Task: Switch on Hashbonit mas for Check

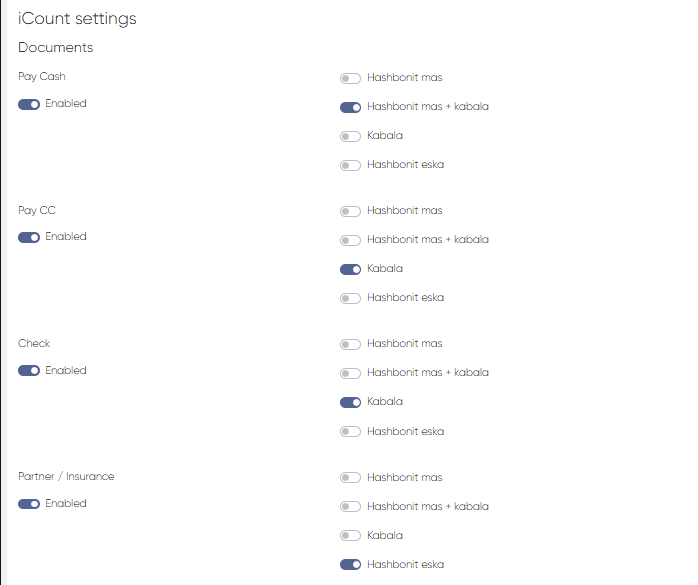Action: [x=350, y=344]
